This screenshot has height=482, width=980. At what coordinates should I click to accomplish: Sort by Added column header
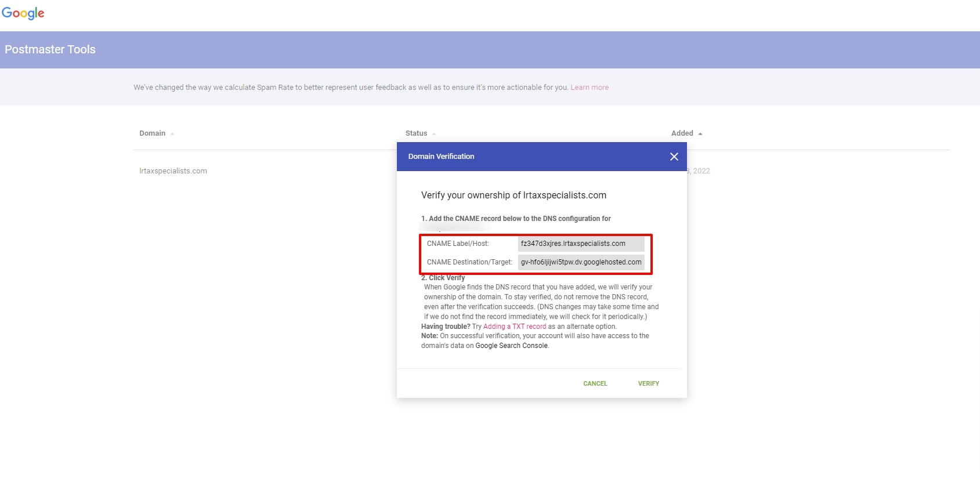coord(686,133)
